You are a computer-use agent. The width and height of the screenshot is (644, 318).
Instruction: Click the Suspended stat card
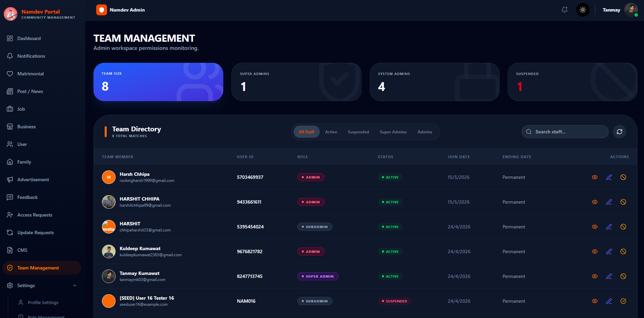[x=573, y=82]
